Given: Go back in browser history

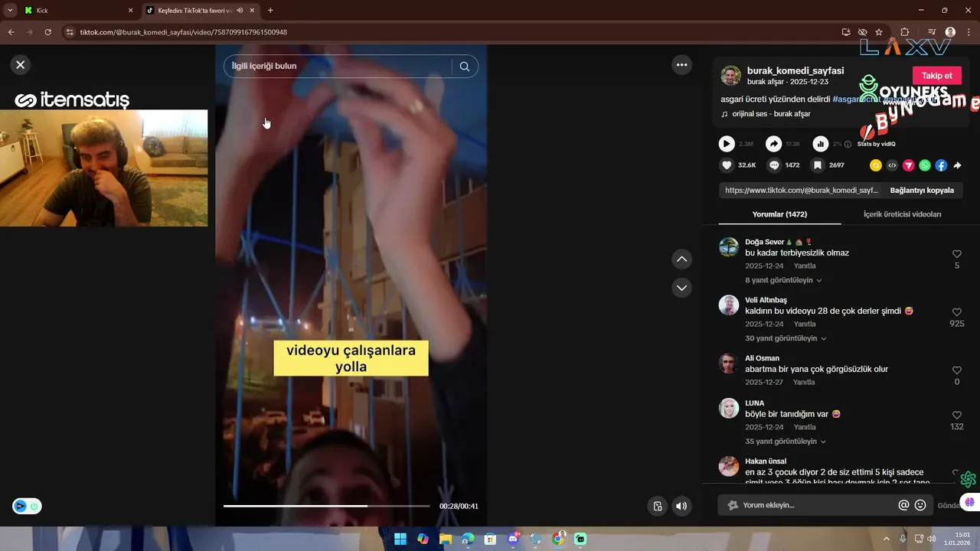Looking at the screenshot, I should 11,32.
